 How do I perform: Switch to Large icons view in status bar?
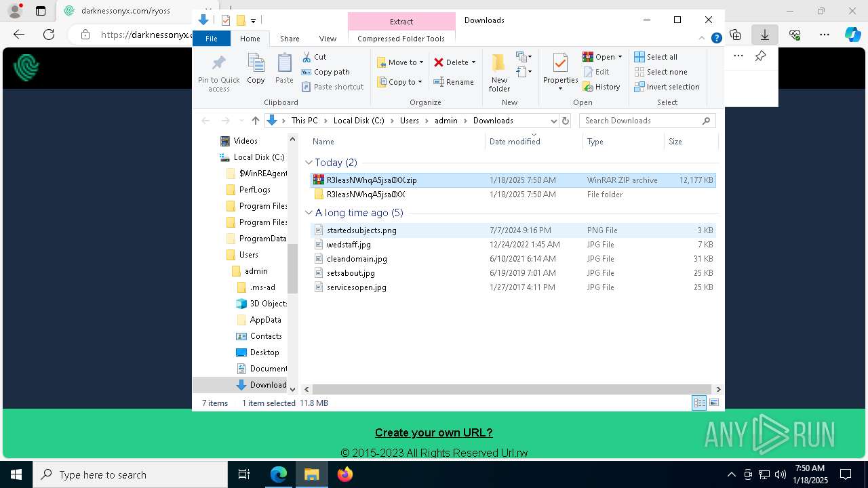pos(713,403)
